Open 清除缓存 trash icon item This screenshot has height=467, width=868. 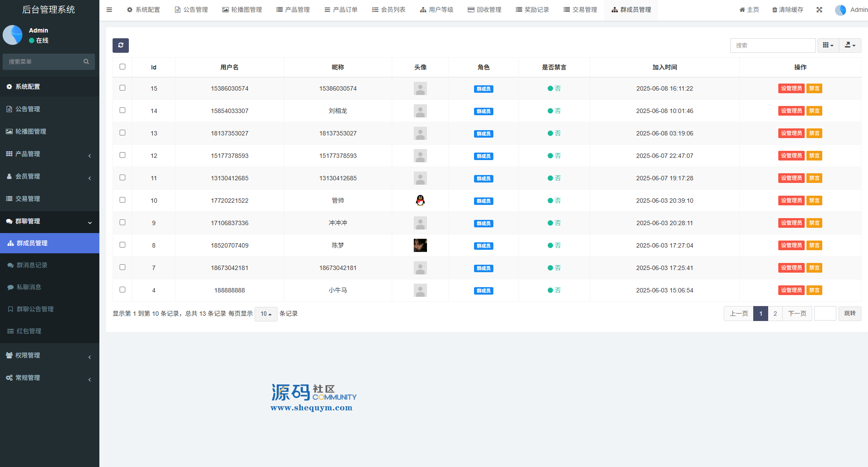click(788, 10)
